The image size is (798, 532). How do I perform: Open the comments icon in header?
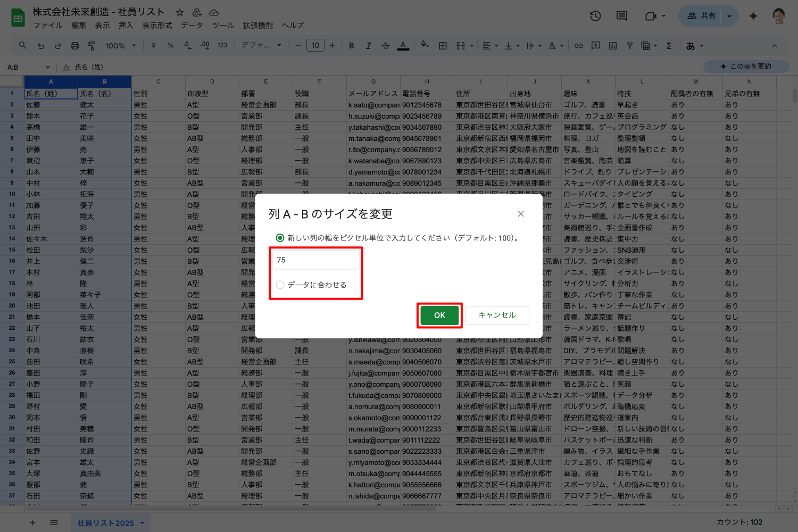(x=621, y=16)
